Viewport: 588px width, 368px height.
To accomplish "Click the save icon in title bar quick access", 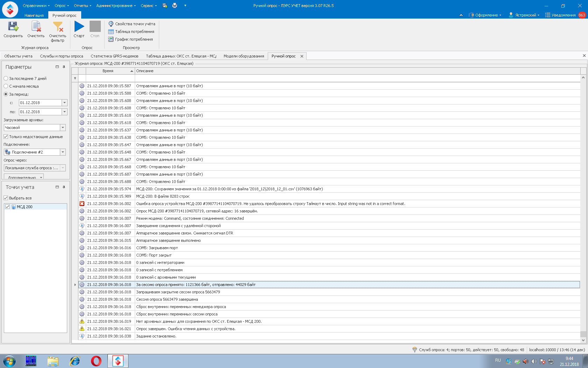I will point(165,6).
